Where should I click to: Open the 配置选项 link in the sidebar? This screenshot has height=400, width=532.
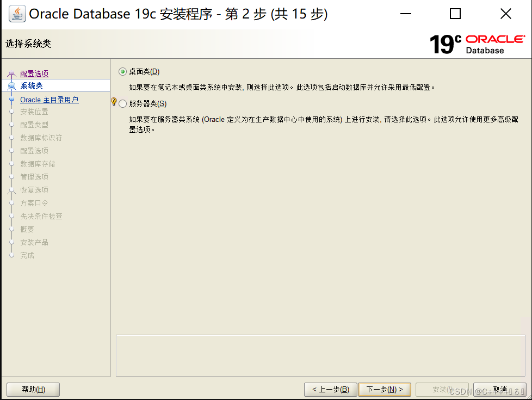point(34,73)
